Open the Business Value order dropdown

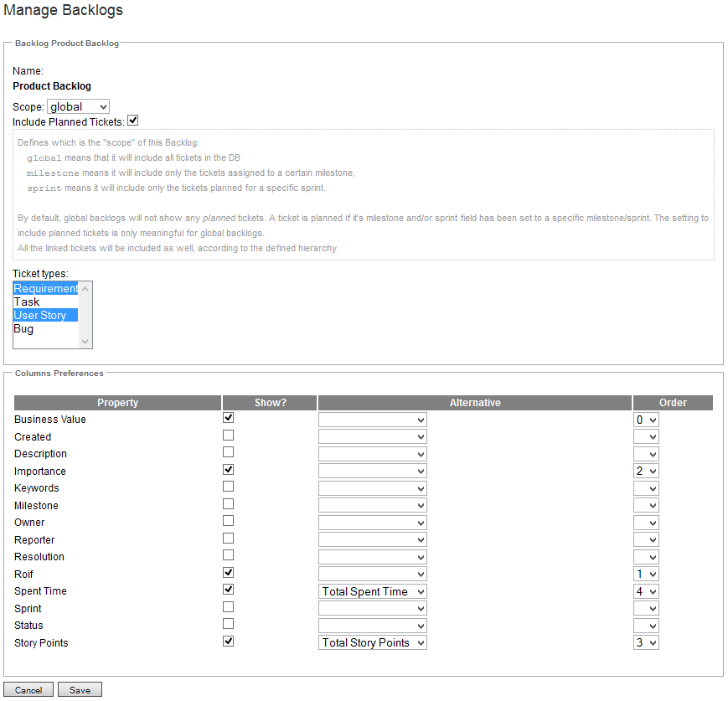tap(646, 420)
